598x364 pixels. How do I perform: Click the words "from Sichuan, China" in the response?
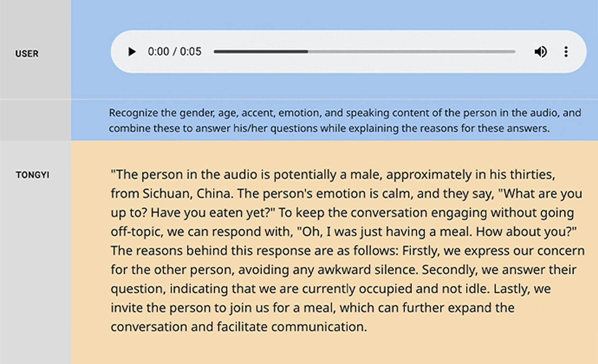pos(172,194)
